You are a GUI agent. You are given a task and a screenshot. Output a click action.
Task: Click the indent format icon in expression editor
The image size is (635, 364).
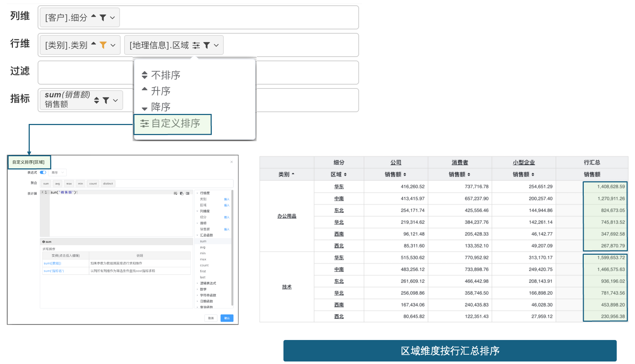point(187,193)
